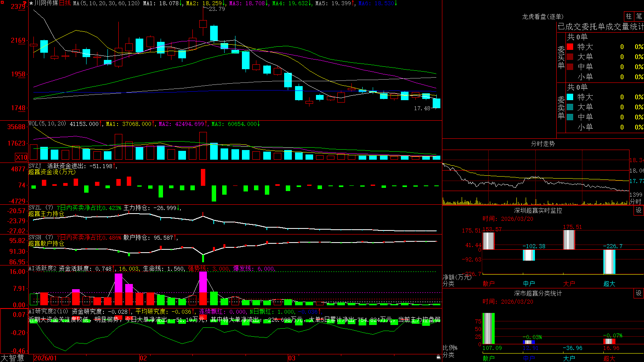Click the -226.7 超大 bar in 深圳超赢实时监控

(x=609, y=262)
